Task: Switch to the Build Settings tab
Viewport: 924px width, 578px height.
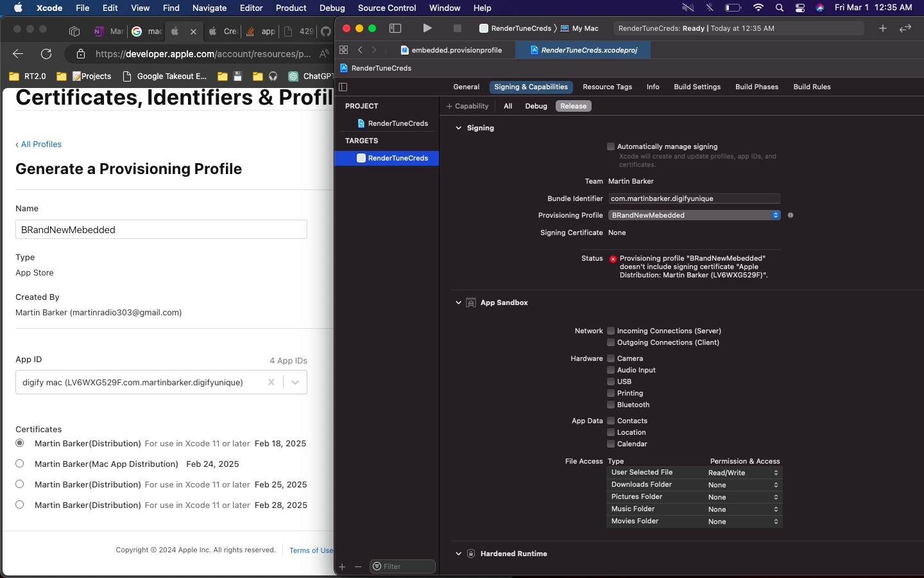Action: click(x=697, y=87)
